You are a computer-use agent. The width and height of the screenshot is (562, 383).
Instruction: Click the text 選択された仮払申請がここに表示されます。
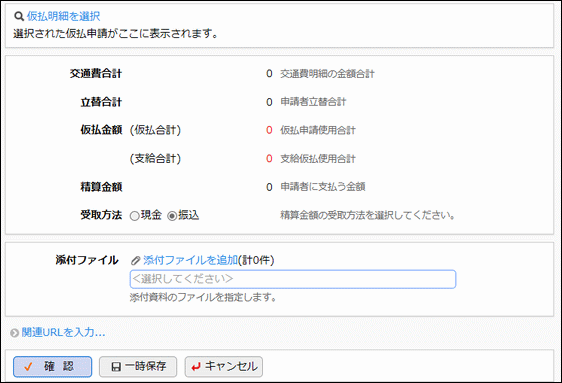point(116,34)
